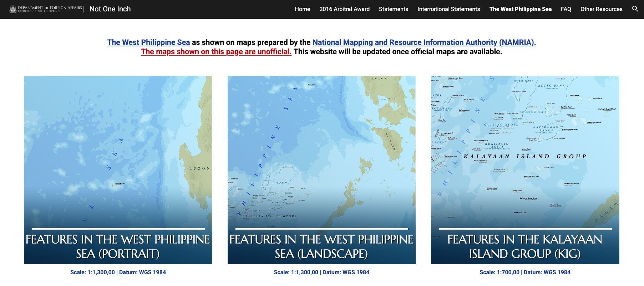Image resolution: width=644 pixels, height=286 pixels.
Task: Select The West Philippine Sea nav tab
Action: coord(520,9)
